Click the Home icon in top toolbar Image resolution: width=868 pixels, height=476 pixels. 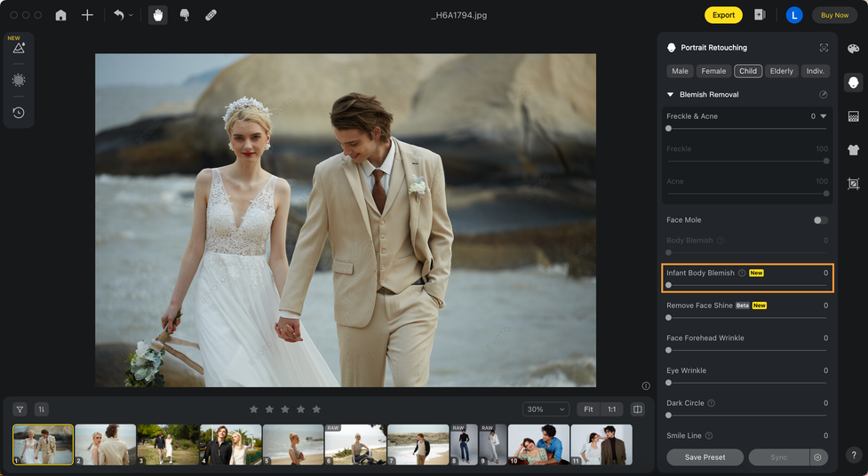pos(60,15)
